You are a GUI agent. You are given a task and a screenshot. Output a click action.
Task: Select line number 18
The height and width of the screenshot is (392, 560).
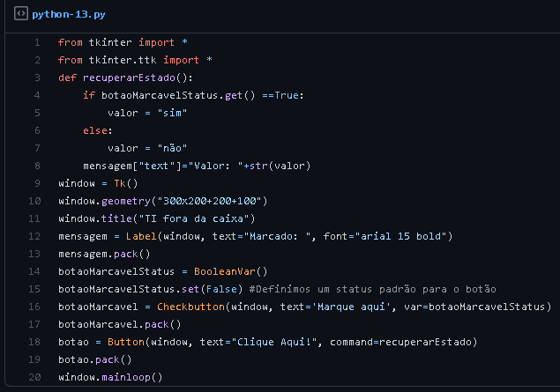click(34, 342)
